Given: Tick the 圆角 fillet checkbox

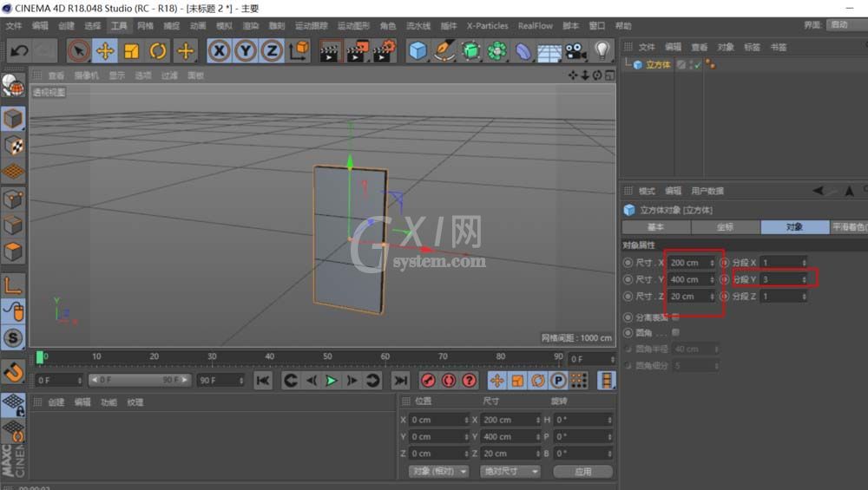Looking at the screenshot, I should [675, 332].
